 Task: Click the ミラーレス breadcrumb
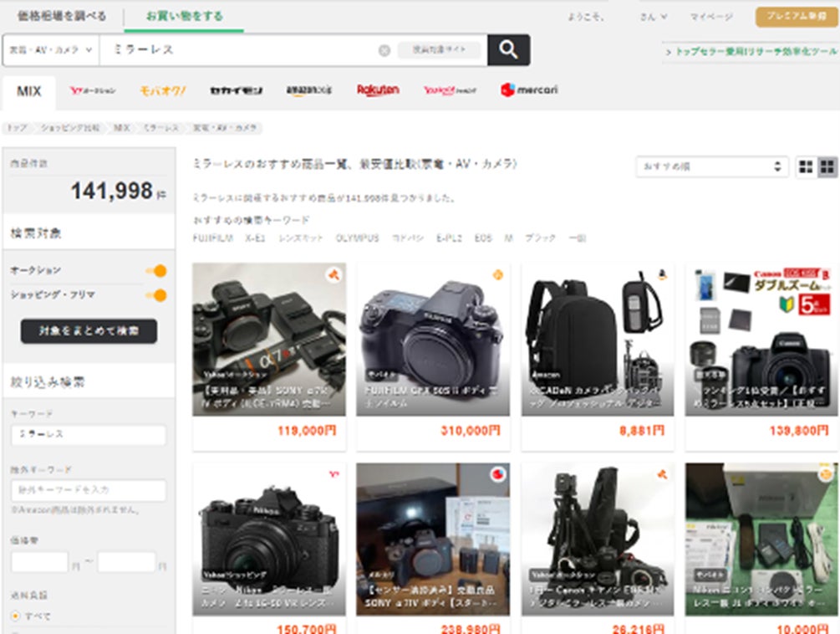(161, 128)
